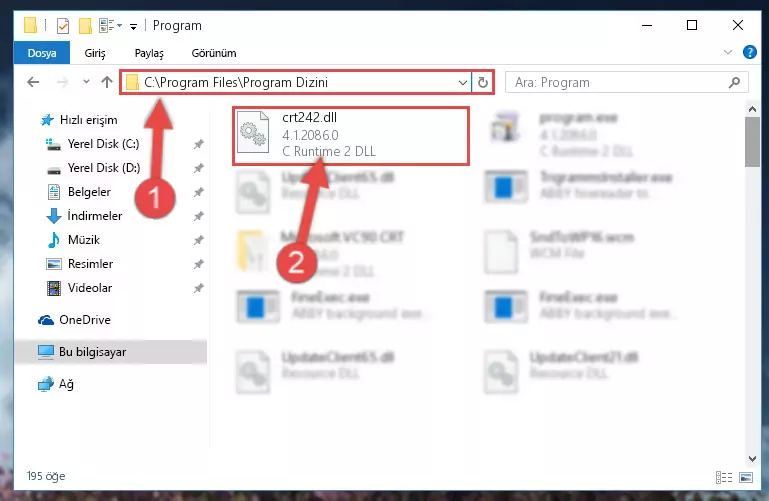Screen dimensions: 769x501
Task: Open the Dosya menu tab
Action: [42, 53]
